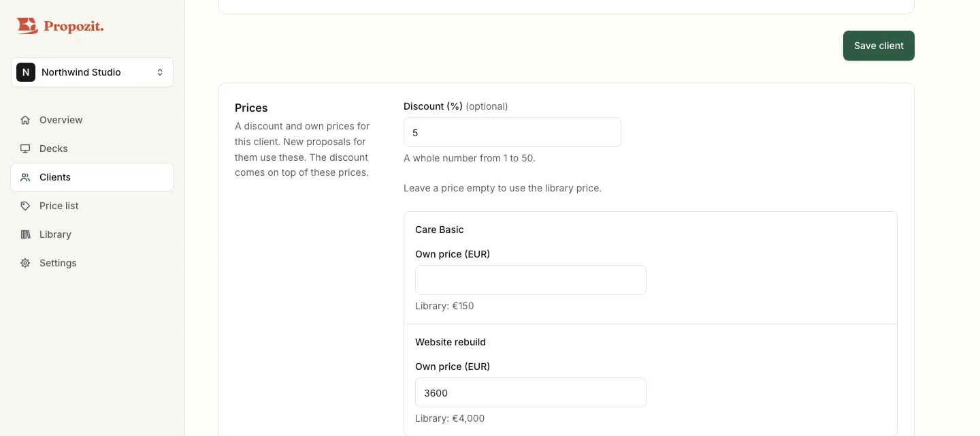
Task: Click the Save client button
Action: coord(879,46)
